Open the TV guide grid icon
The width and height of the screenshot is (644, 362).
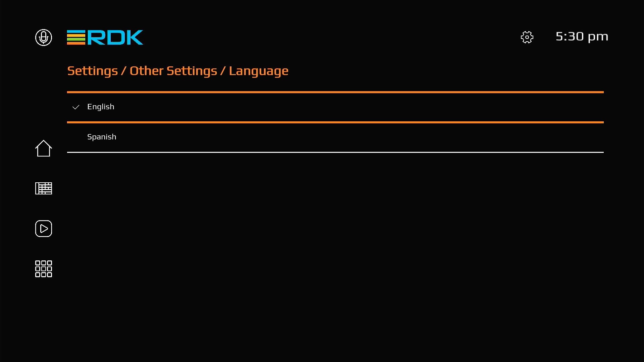click(44, 188)
